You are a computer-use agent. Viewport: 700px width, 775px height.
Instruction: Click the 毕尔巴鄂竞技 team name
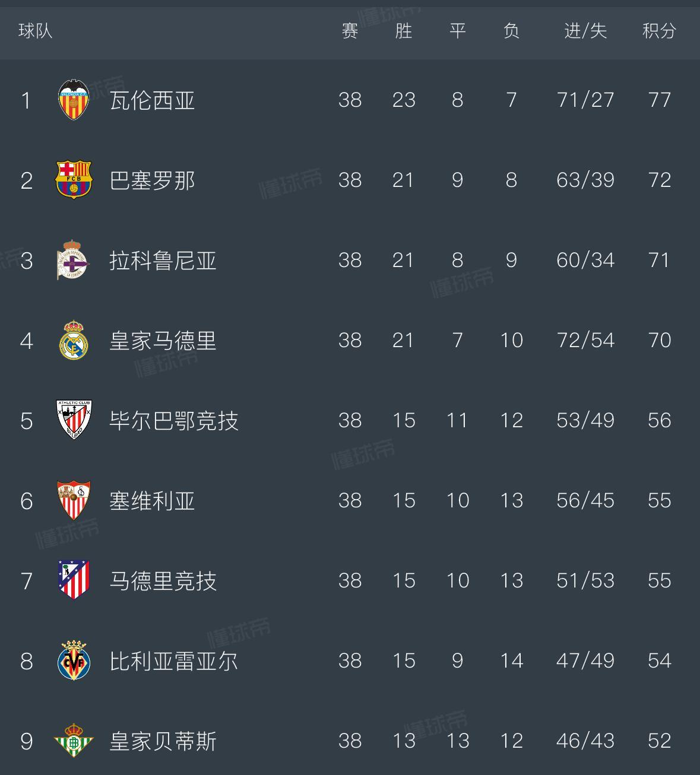click(x=173, y=421)
